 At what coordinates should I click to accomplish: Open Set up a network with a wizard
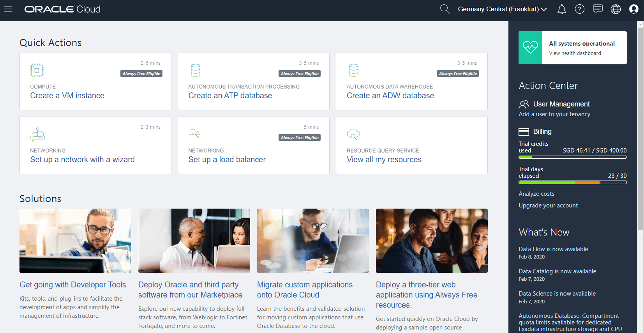pyautogui.click(x=83, y=159)
